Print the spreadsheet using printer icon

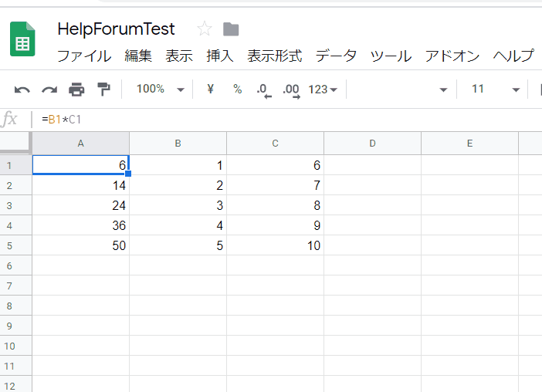tap(76, 90)
